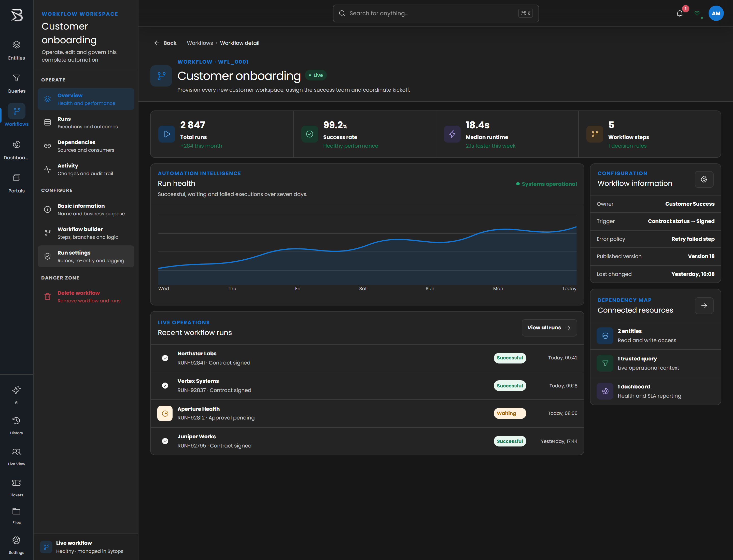Open 1 trusted query resource
The image size is (733, 560).
point(655,363)
